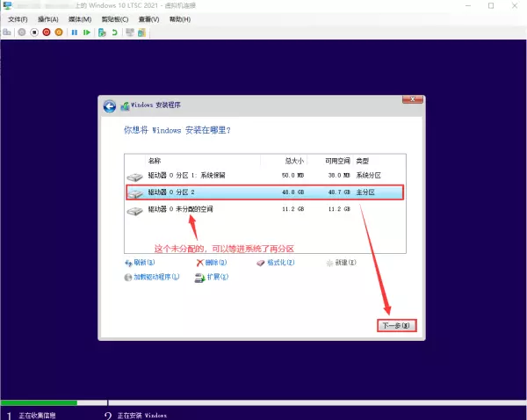Select row 驱动器 0 未分配的空间
The width and height of the screenshot is (527, 420).
tap(265, 209)
